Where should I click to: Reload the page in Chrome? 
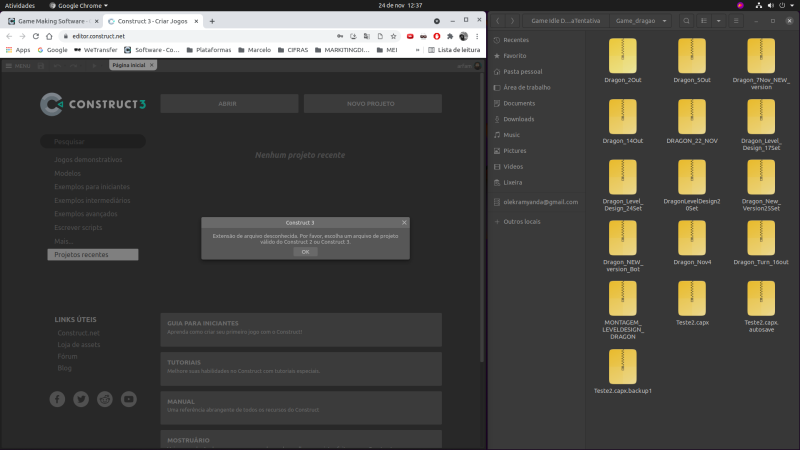[36, 36]
